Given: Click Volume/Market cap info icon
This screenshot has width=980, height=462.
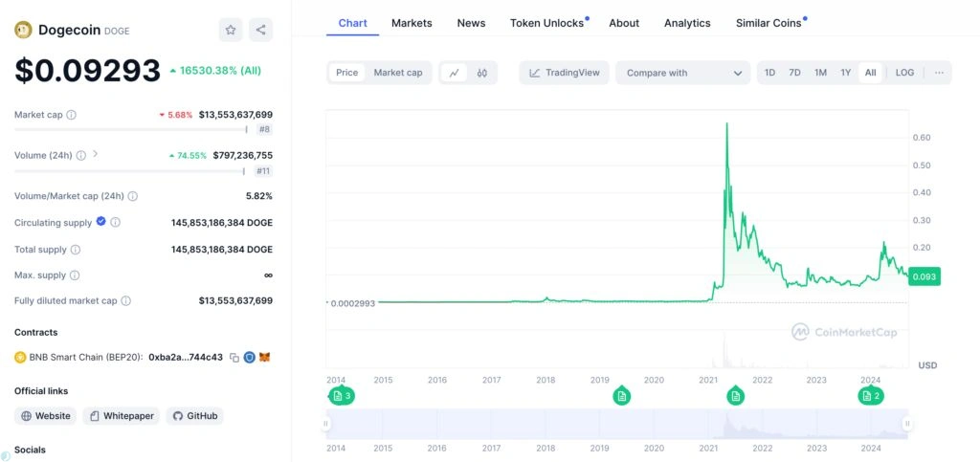Looking at the screenshot, I should point(132,196).
